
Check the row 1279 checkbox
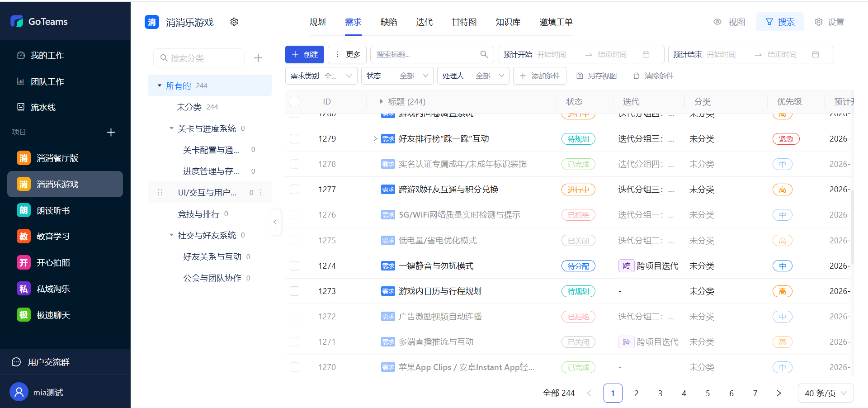pos(295,138)
